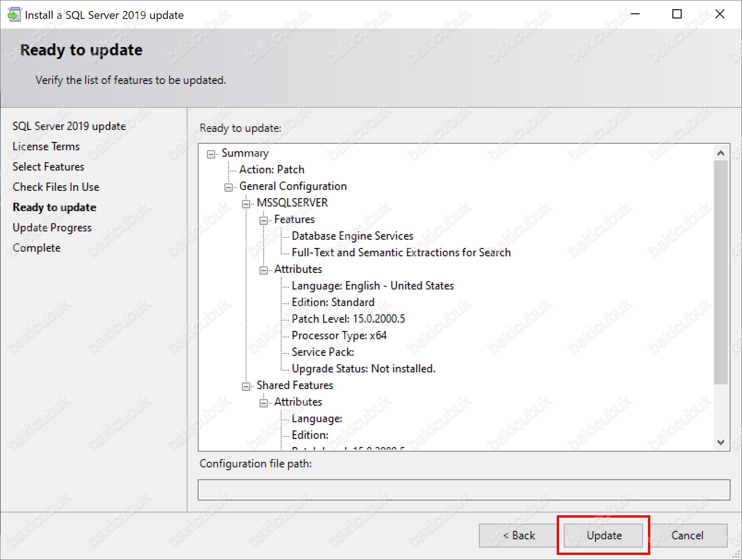
Task: Collapse the General Configuration node
Action: pyautogui.click(x=229, y=188)
